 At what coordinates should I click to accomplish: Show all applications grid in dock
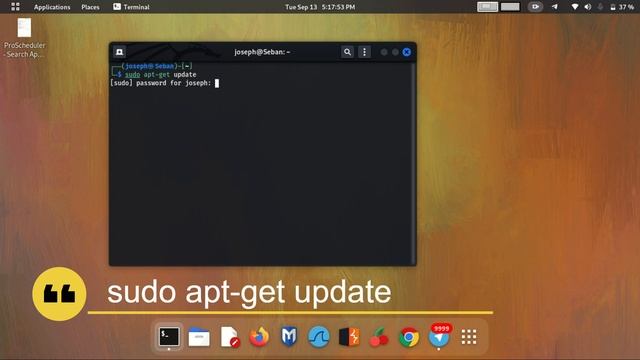tap(469, 337)
